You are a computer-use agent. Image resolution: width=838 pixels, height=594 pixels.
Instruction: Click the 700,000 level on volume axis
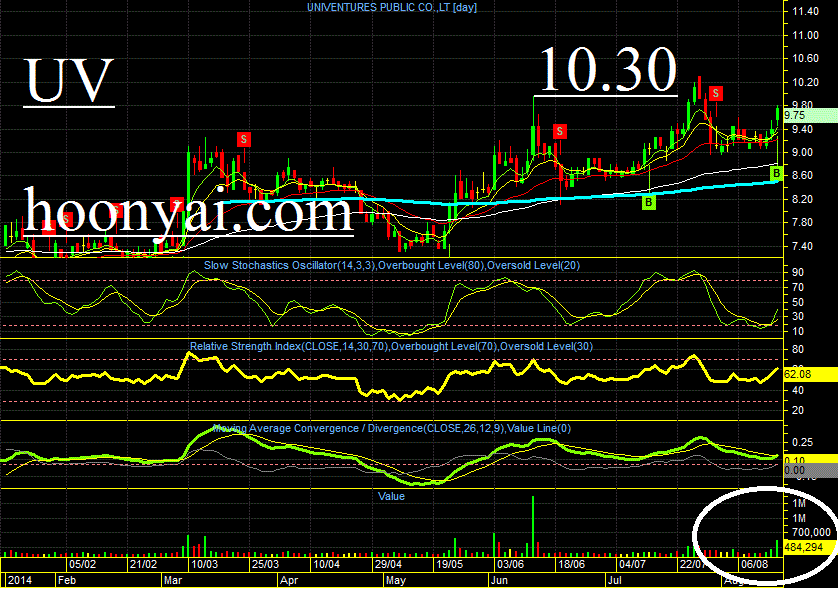[812, 533]
